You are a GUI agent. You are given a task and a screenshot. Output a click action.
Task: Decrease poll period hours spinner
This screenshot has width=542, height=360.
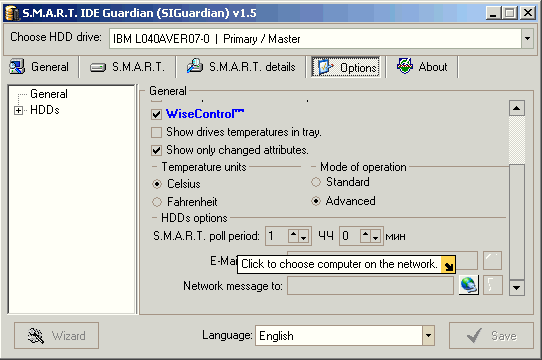pyautogui.click(x=303, y=236)
